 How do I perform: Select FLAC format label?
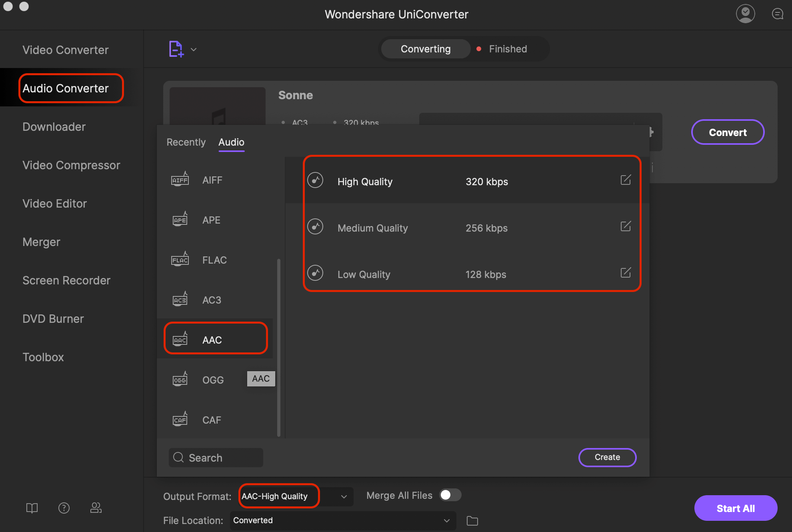click(214, 260)
